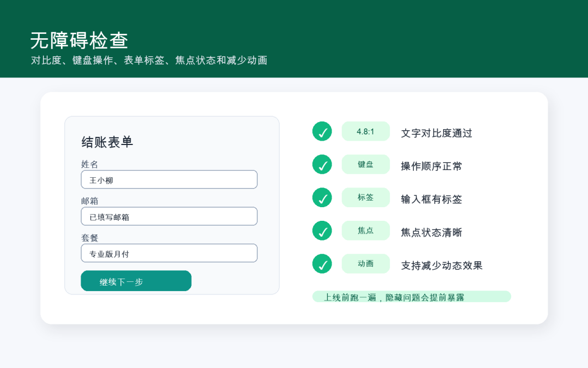Open the 套餐 field showing 专业版月付
The height and width of the screenshot is (368, 588).
pyautogui.click(x=169, y=253)
